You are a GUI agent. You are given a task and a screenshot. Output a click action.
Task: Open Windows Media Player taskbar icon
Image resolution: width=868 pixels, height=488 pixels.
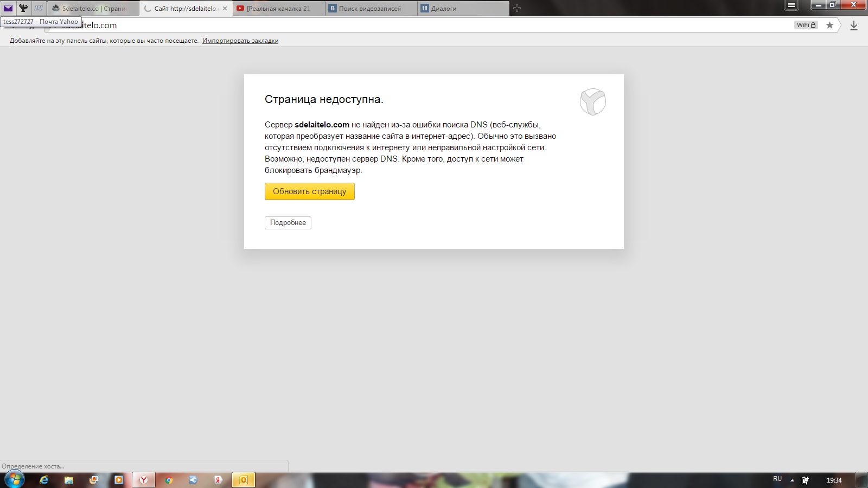click(x=119, y=480)
